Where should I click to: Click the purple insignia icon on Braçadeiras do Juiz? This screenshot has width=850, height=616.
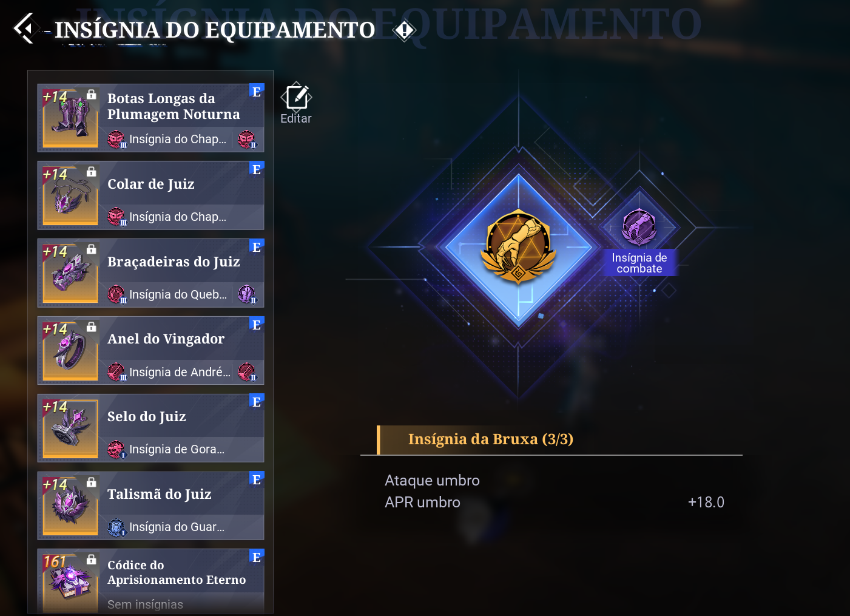point(247,294)
